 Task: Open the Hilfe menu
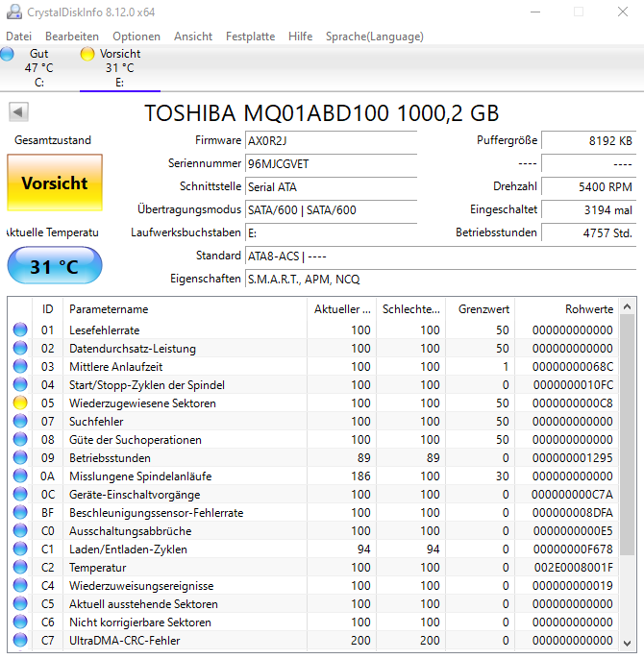(300, 37)
